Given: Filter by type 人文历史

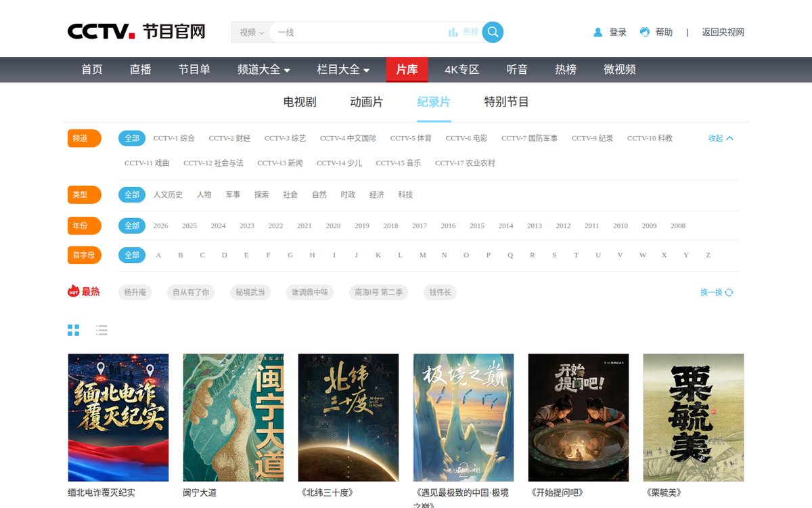Looking at the screenshot, I should click(x=168, y=194).
